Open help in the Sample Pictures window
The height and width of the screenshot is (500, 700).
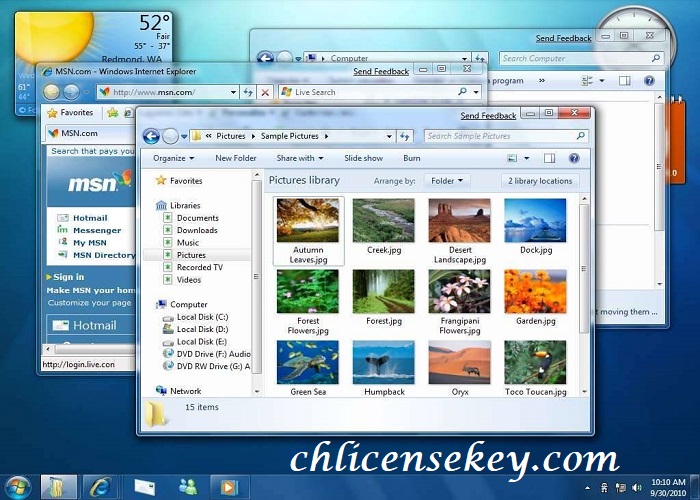point(574,158)
